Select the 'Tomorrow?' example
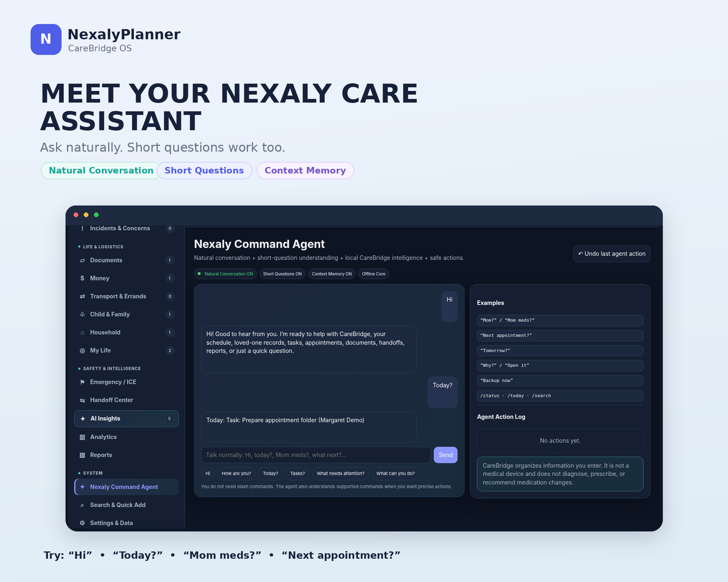The height and width of the screenshot is (582, 728). coord(560,351)
